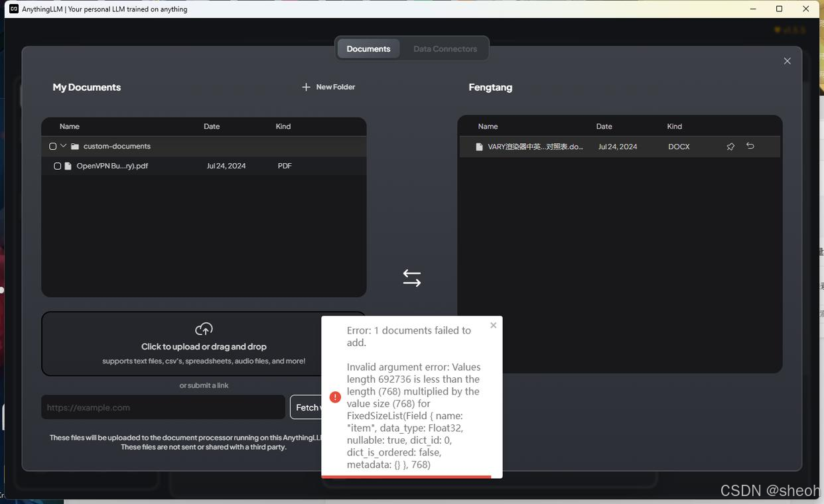Switch to the Documents tab
This screenshot has height=504, width=824.
coord(368,48)
